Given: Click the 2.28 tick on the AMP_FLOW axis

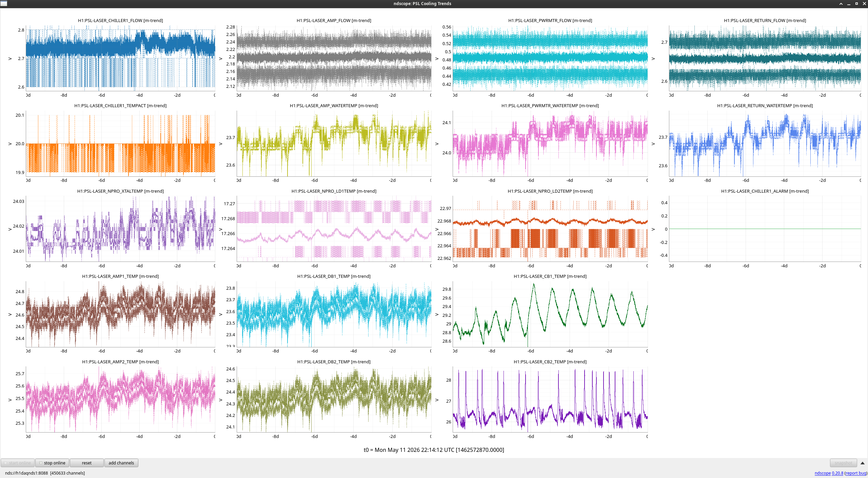Looking at the screenshot, I should pyautogui.click(x=231, y=27).
